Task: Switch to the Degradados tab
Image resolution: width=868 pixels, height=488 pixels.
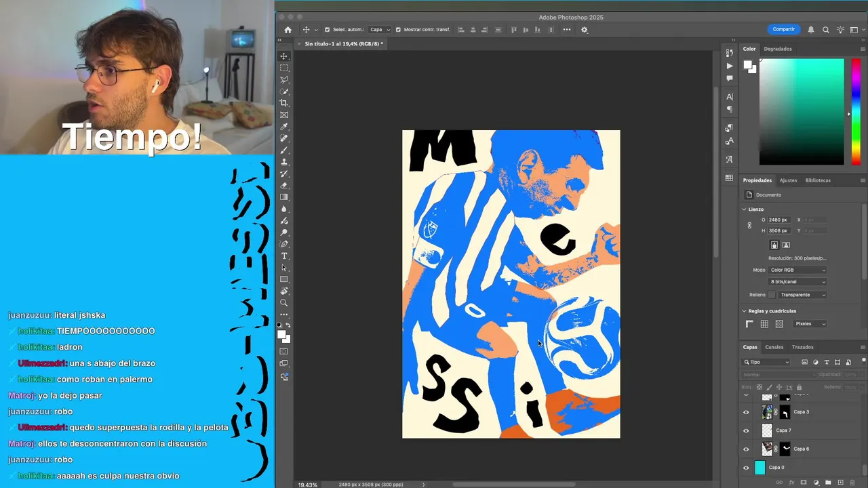Action: pyautogui.click(x=778, y=49)
